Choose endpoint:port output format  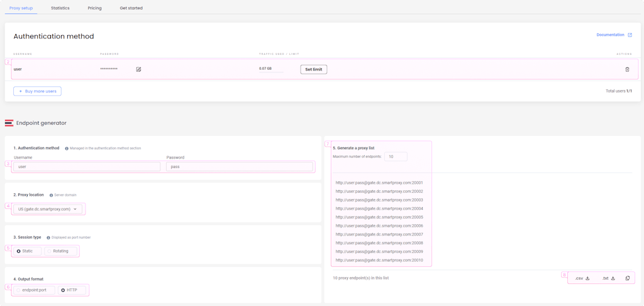point(34,290)
